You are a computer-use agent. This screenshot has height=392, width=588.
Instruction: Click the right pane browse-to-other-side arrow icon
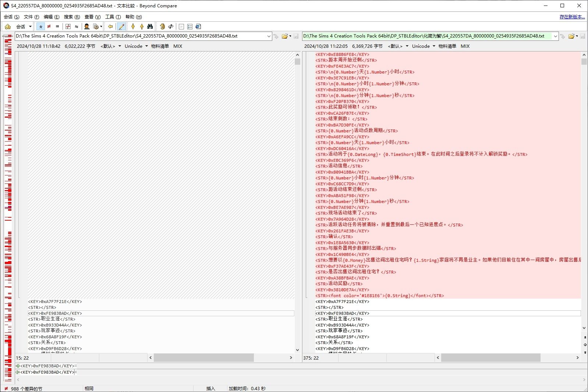click(x=563, y=36)
